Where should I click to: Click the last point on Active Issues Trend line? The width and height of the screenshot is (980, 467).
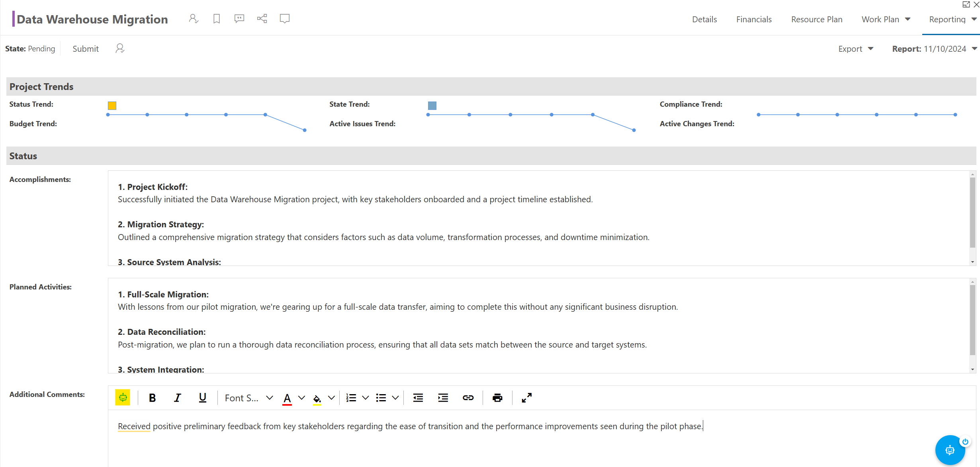(x=634, y=130)
